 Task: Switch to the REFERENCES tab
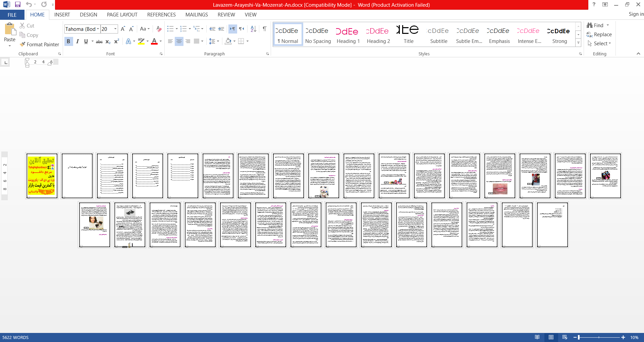[161, 15]
